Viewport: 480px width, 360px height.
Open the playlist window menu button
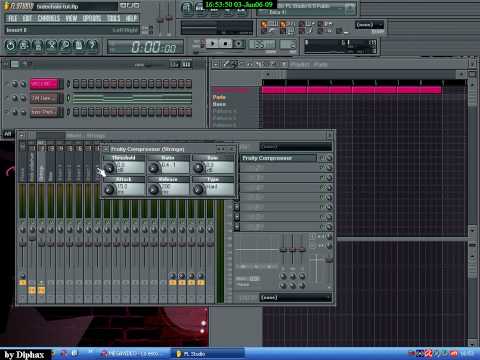click(216, 64)
